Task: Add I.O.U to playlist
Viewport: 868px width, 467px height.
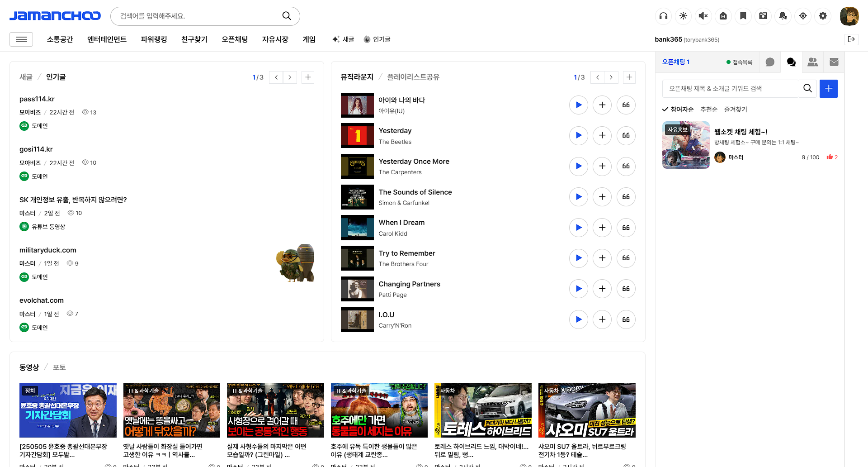Action: 602,319
